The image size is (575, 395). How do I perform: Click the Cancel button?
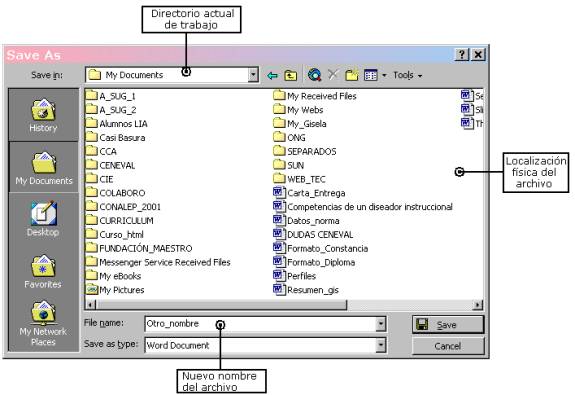[x=448, y=346]
